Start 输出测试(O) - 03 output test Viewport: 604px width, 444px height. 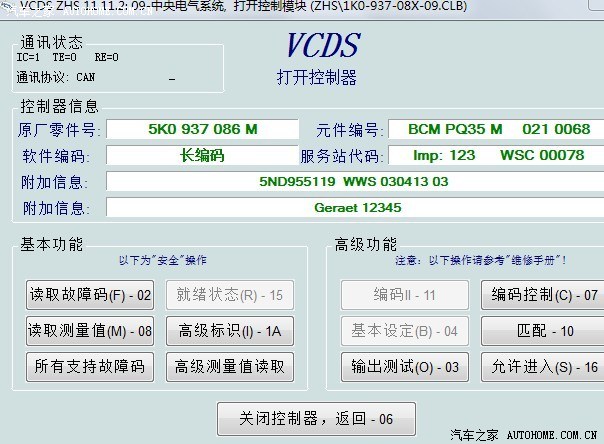click(404, 367)
